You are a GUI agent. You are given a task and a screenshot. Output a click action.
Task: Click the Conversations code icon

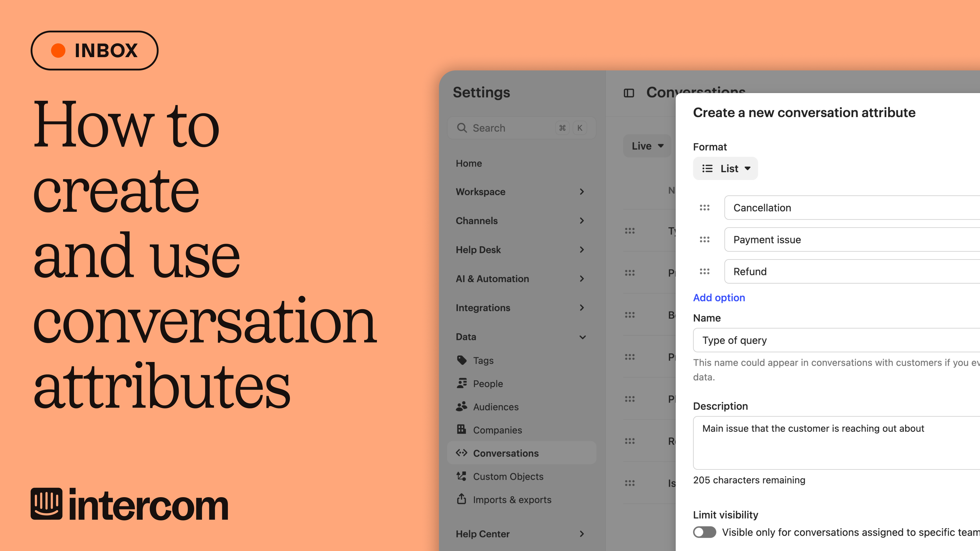click(x=461, y=453)
